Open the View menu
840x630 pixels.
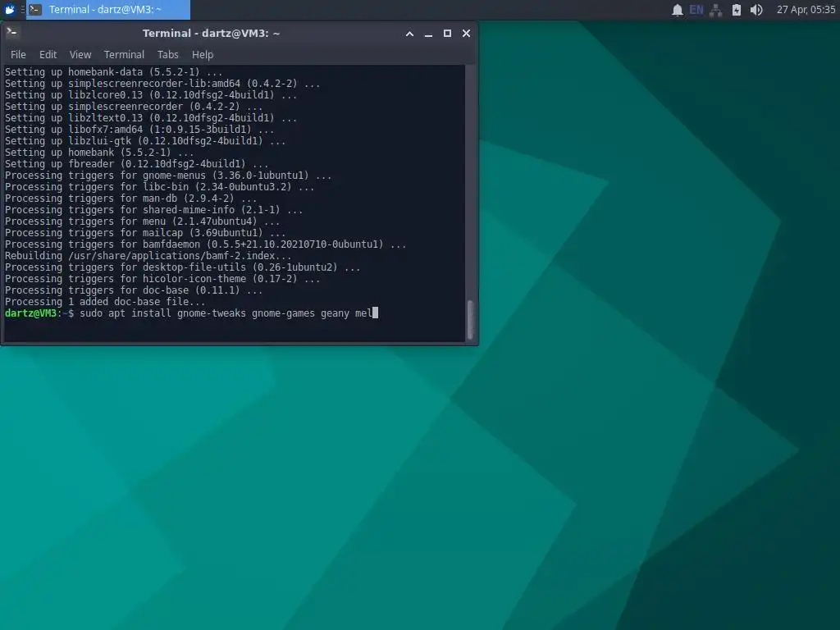80,55
